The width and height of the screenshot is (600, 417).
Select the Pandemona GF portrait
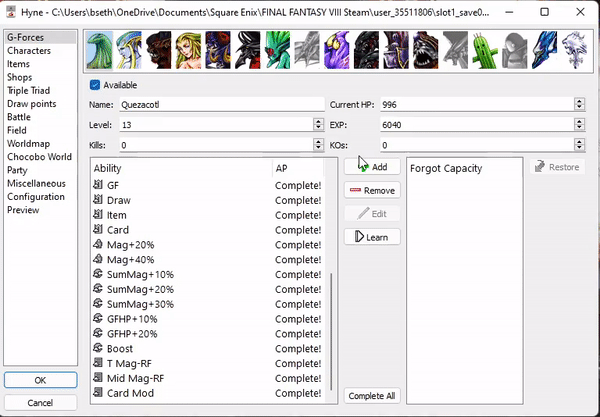click(337, 50)
